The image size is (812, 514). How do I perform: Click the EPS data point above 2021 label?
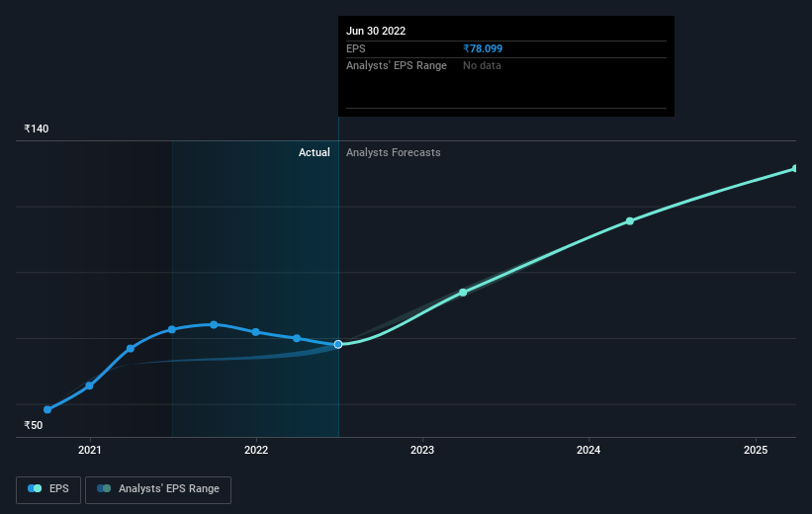click(89, 385)
